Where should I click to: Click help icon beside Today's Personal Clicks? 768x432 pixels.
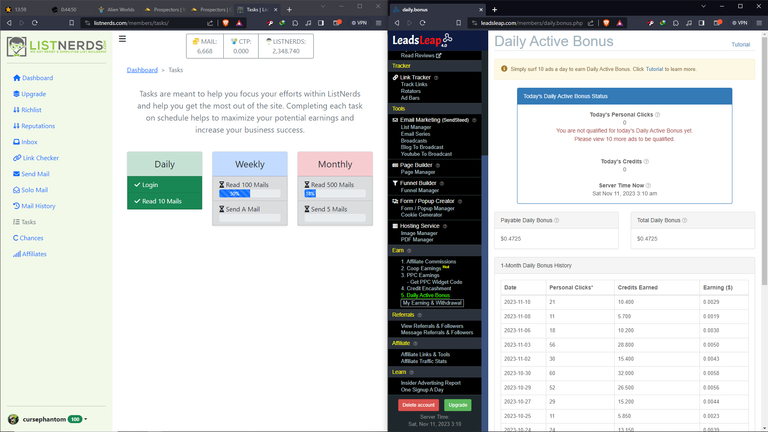657,115
